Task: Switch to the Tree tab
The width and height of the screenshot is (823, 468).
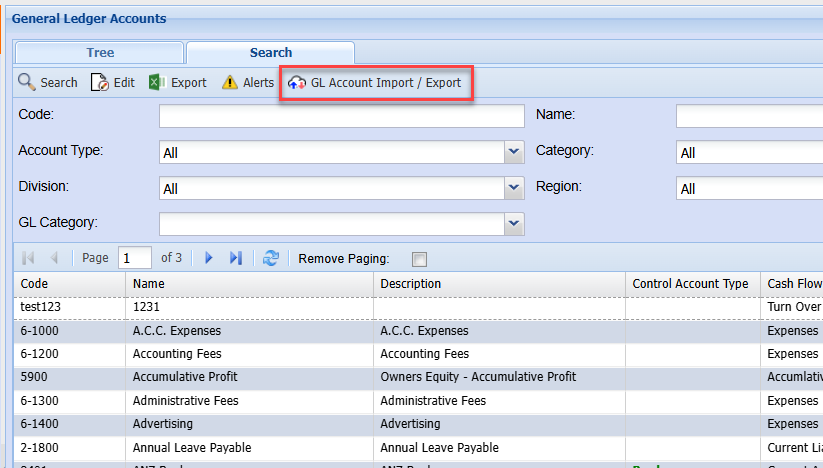Action: 100,53
